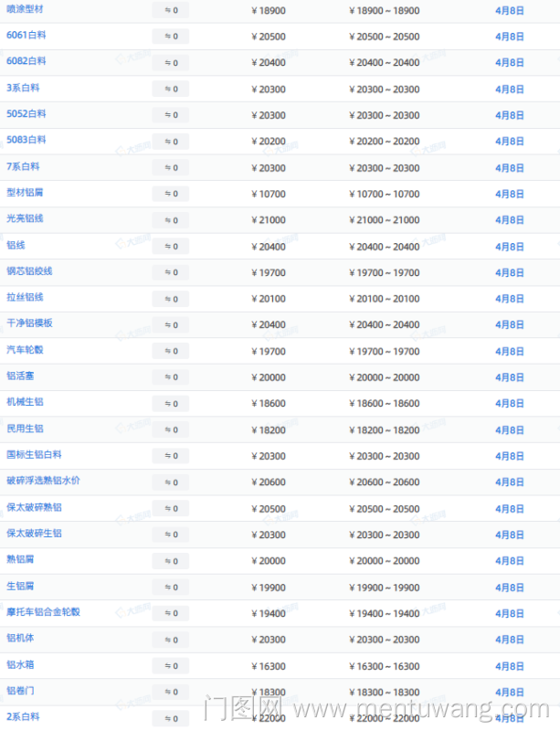Screen dimensions: 560x731
Task: Open the 钢芯铝绞线 product page
Action: coord(29,271)
